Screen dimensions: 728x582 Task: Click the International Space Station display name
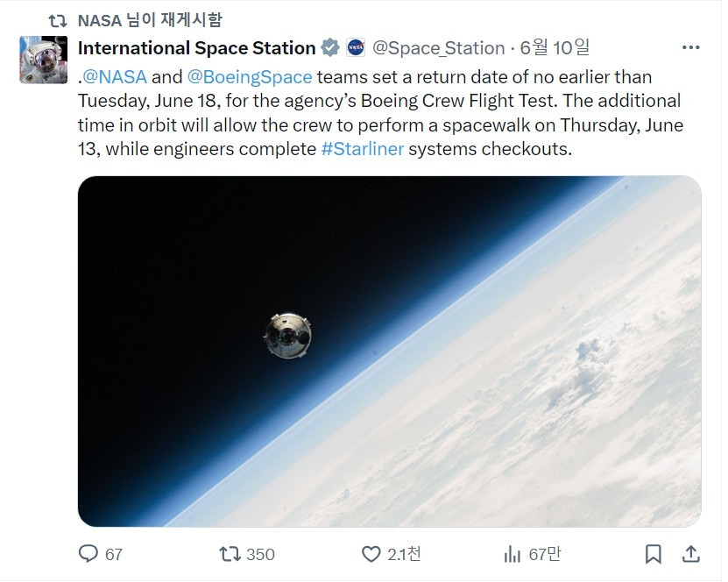pyautogui.click(x=197, y=48)
